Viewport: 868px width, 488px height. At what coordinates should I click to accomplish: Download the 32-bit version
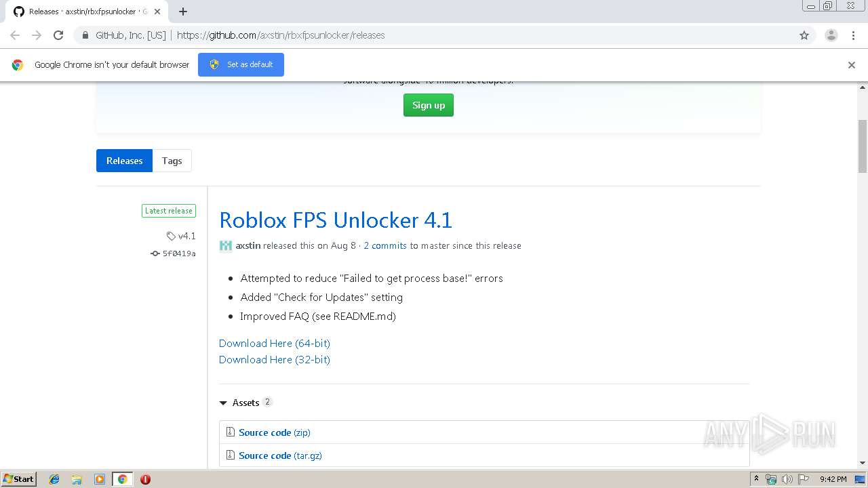[275, 359]
